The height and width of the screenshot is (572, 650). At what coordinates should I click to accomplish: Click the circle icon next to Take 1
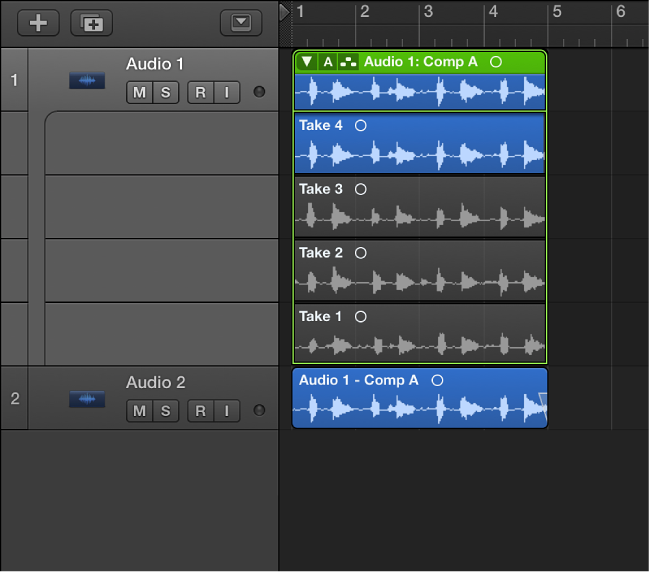coord(361,317)
